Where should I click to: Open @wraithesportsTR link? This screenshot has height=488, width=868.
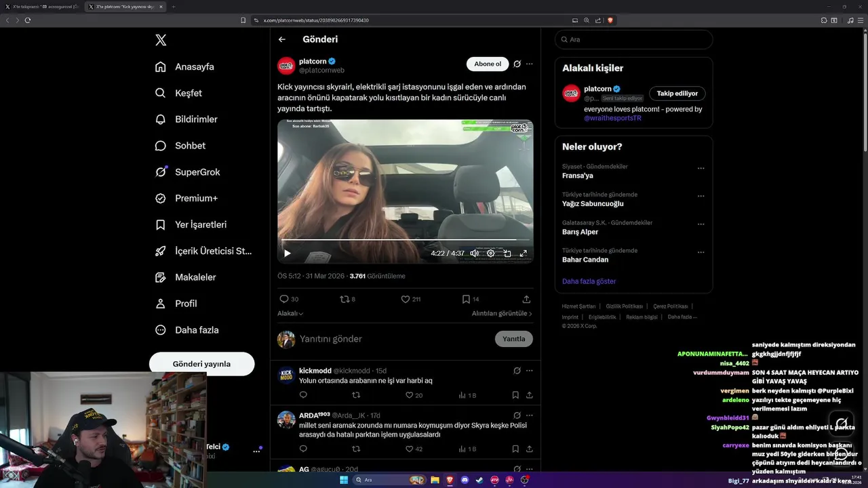click(612, 118)
